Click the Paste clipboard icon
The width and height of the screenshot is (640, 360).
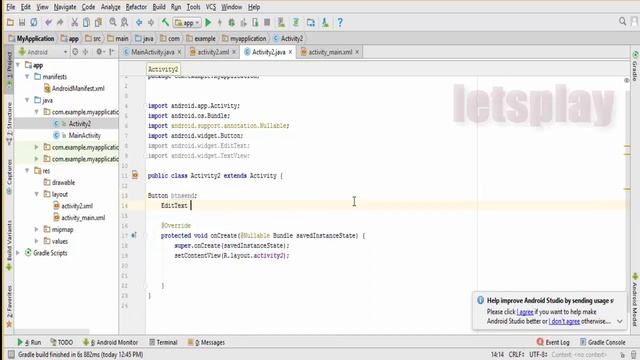click(98, 22)
